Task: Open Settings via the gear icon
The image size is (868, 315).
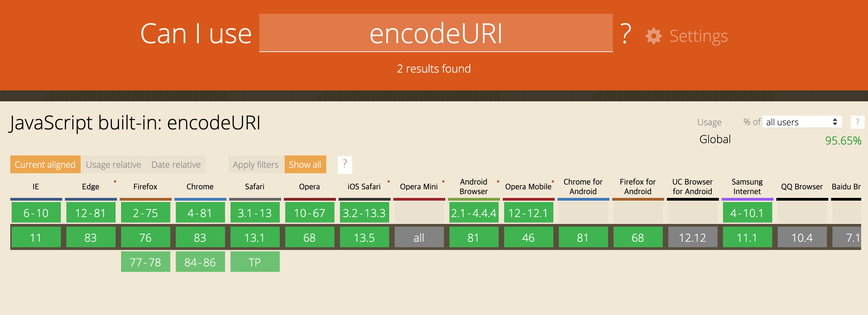Action: coord(654,36)
